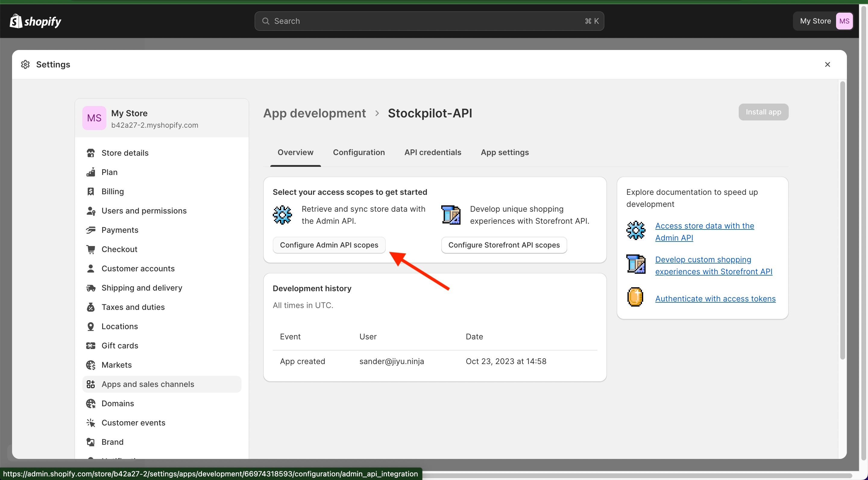
Task: Click the Store details icon
Action: pos(91,153)
